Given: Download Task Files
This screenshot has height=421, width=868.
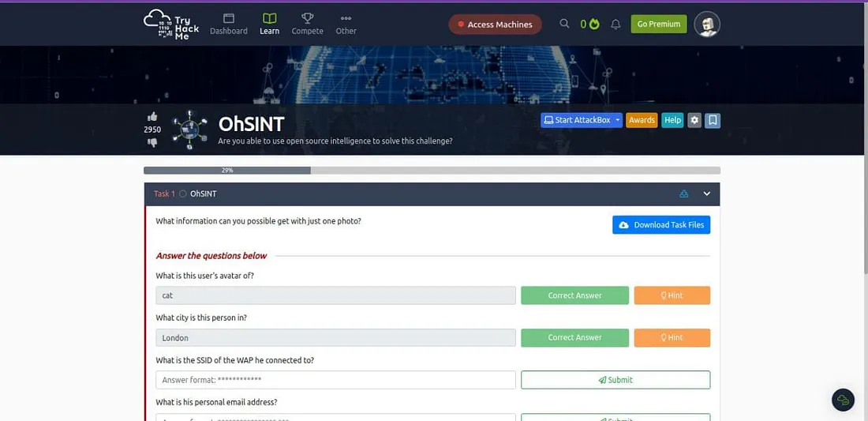Looking at the screenshot, I should tap(661, 225).
